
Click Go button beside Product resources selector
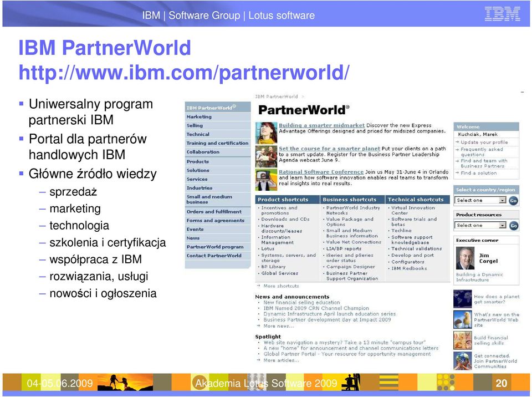pyautogui.click(x=514, y=226)
